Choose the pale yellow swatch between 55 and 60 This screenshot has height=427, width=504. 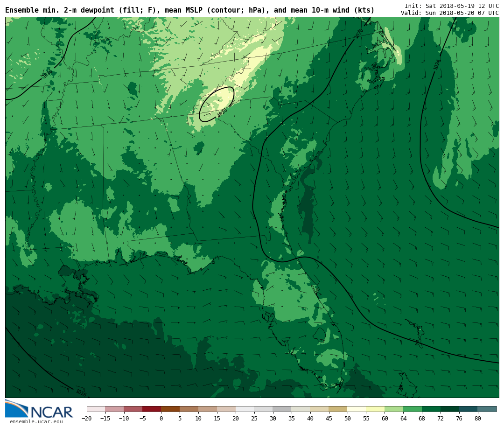click(x=375, y=409)
